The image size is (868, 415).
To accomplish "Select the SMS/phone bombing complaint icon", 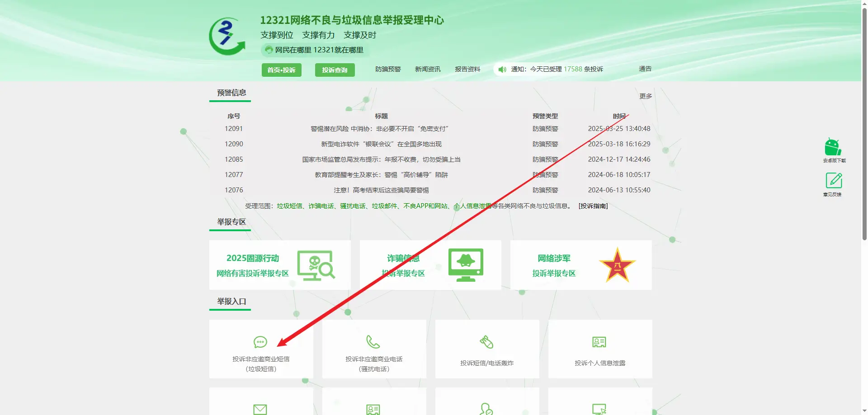I will pyautogui.click(x=486, y=342).
